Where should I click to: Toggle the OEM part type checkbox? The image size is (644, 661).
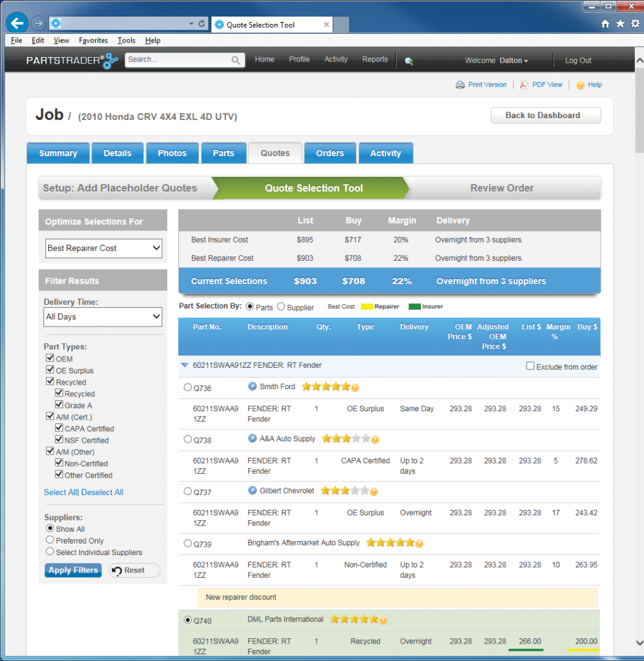(50, 358)
